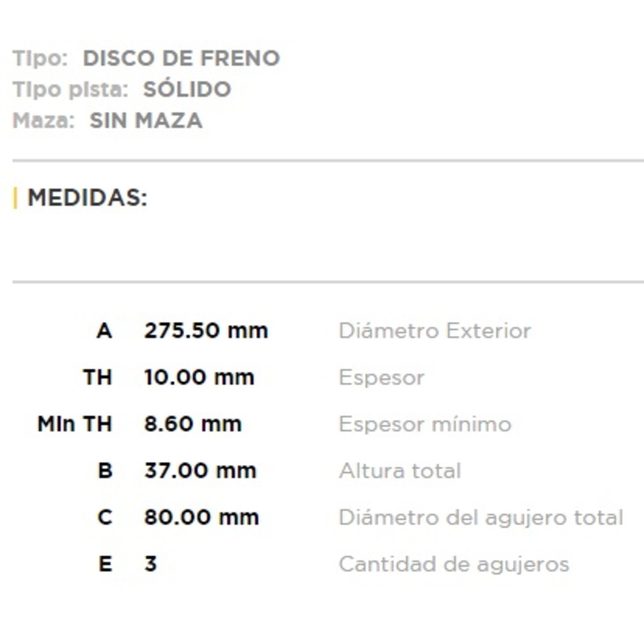The height and width of the screenshot is (644, 644).
Task: Select the hole count value 3
Action: pyautogui.click(x=151, y=564)
